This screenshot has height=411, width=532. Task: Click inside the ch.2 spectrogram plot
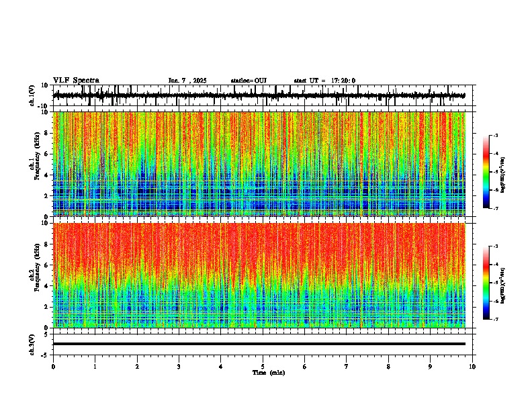pos(259,275)
